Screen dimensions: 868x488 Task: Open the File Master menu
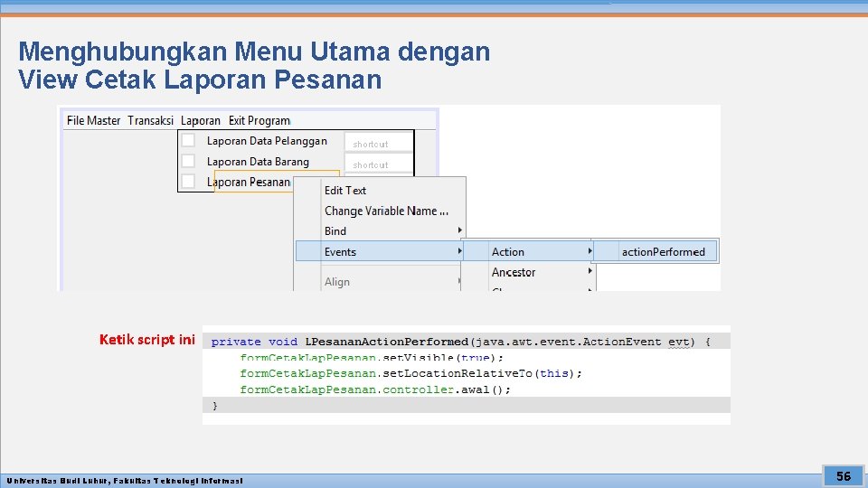tap(93, 120)
